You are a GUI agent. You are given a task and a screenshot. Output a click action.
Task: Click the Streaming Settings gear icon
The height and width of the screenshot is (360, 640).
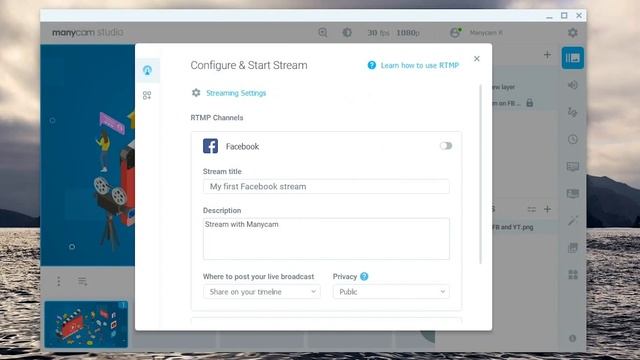(x=196, y=93)
